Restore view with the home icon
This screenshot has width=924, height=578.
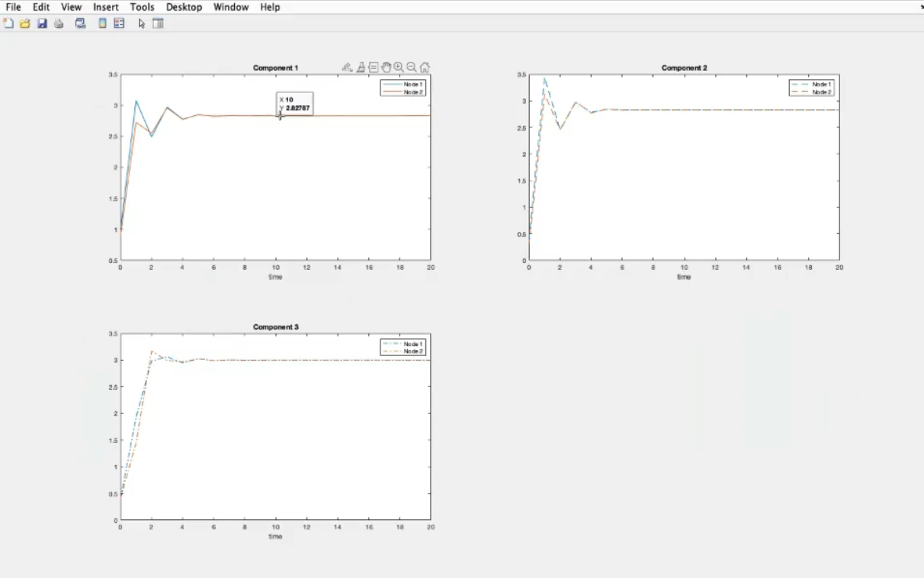pyautogui.click(x=425, y=67)
